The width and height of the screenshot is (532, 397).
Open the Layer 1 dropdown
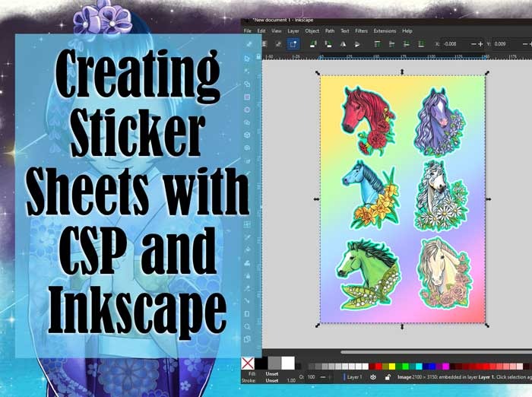pos(353,377)
